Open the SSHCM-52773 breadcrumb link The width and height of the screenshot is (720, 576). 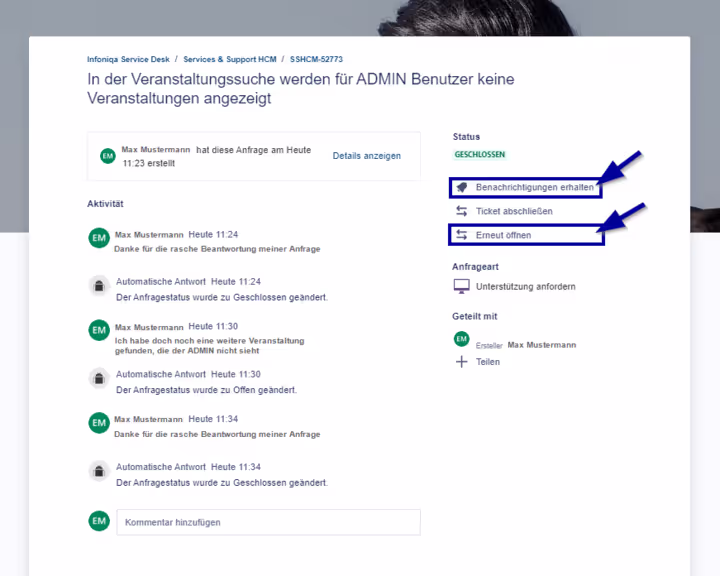pos(316,59)
